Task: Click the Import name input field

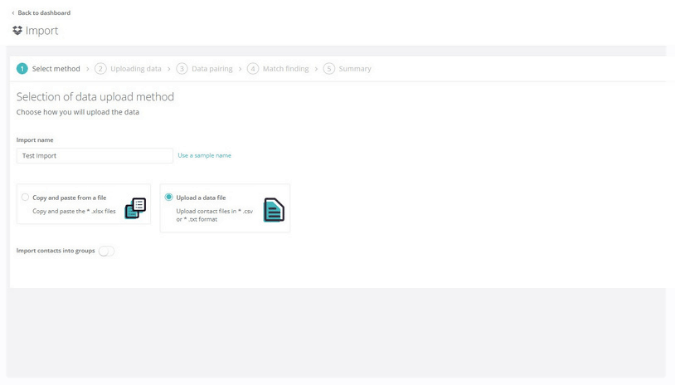Action: tap(95, 155)
